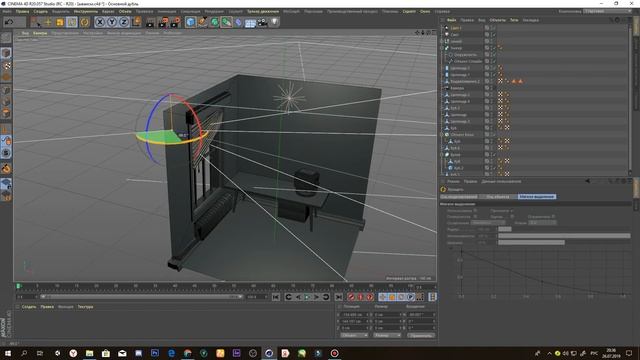Click the soft selection strength slider
This screenshot has width=640, height=360.
tap(564, 236)
